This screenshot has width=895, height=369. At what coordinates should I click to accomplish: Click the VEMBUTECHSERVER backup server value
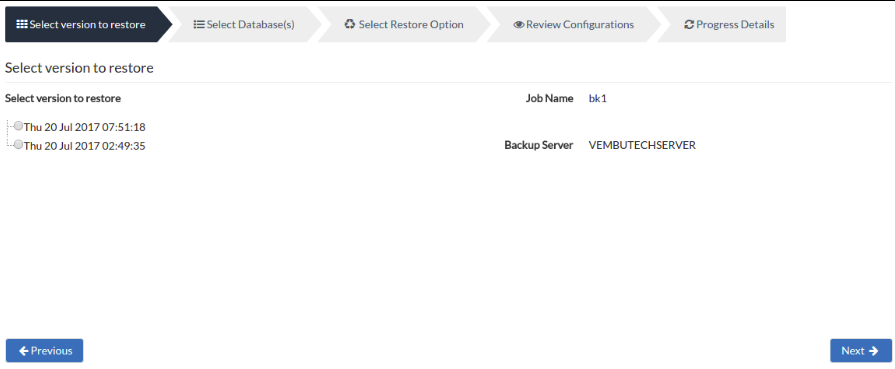coord(642,145)
